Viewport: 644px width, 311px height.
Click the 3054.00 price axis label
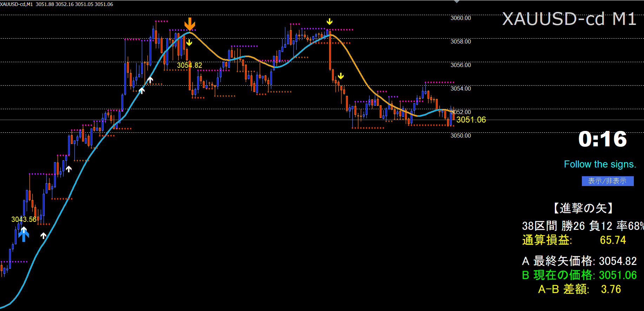pos(461,88)
